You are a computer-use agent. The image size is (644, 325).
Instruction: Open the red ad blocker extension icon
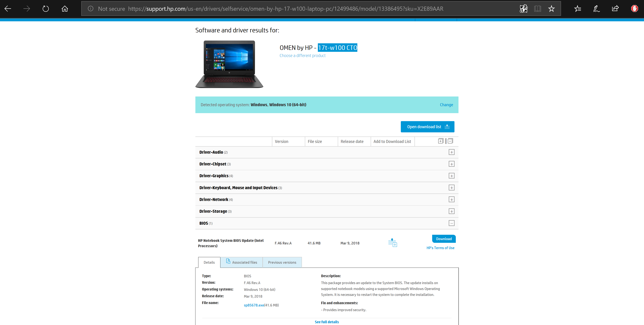tap(634, 9)
